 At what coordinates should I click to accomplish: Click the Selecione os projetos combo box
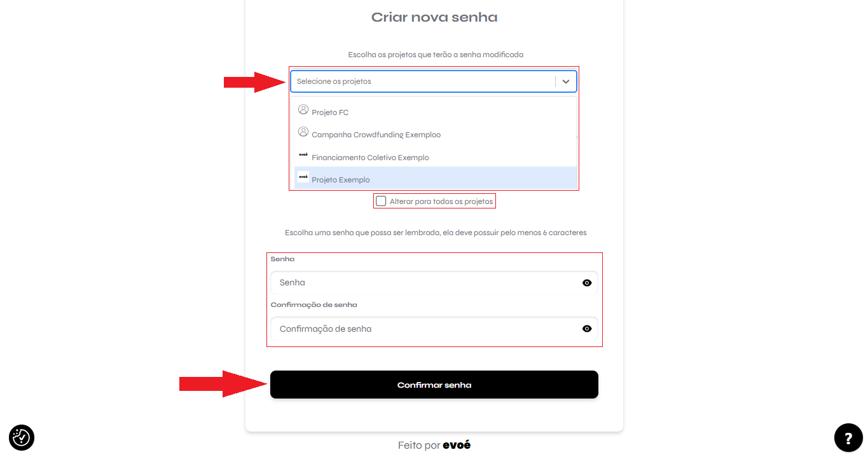434,81
